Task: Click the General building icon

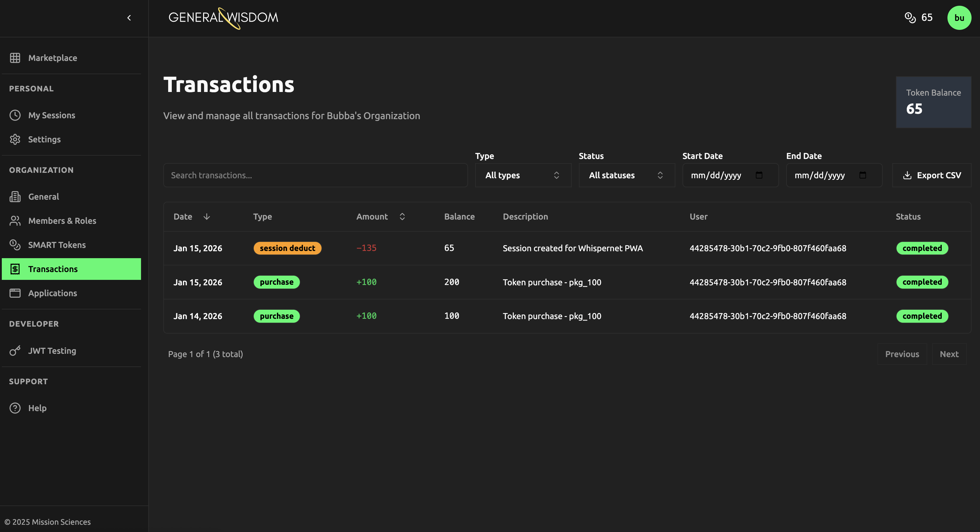Action: point(15,197)
